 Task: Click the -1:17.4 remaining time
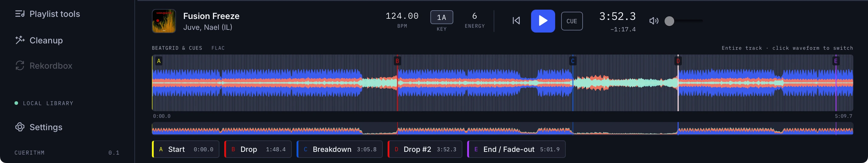tap(623, 29)
